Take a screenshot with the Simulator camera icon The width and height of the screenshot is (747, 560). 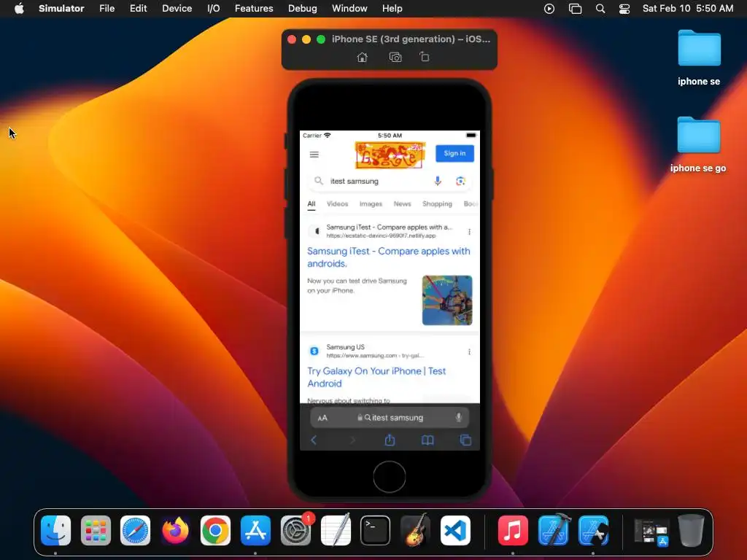pyautogui.click(x=395, y=57)
